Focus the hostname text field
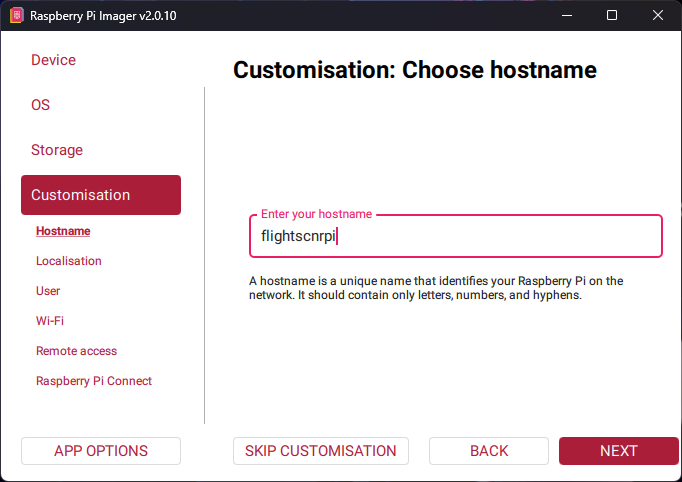This screenshot has height=482, width=682. click(456, 236)
